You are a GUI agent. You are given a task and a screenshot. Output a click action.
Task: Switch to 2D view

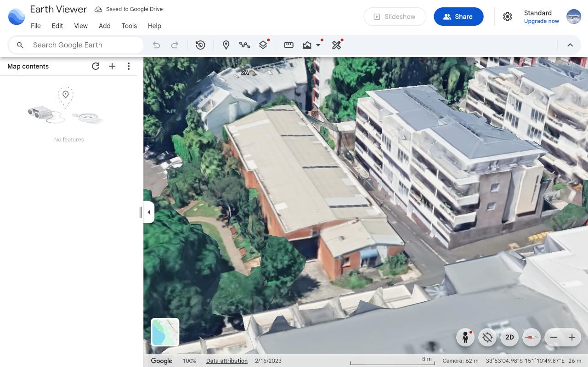pos(509,338)
